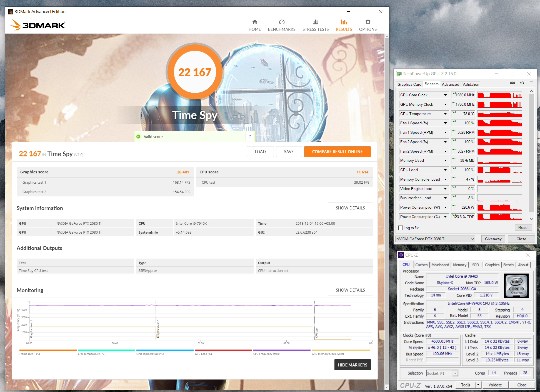Click the 3DMark scrollbar down arrow
540x392 pixels.
[x=386, y=387]
